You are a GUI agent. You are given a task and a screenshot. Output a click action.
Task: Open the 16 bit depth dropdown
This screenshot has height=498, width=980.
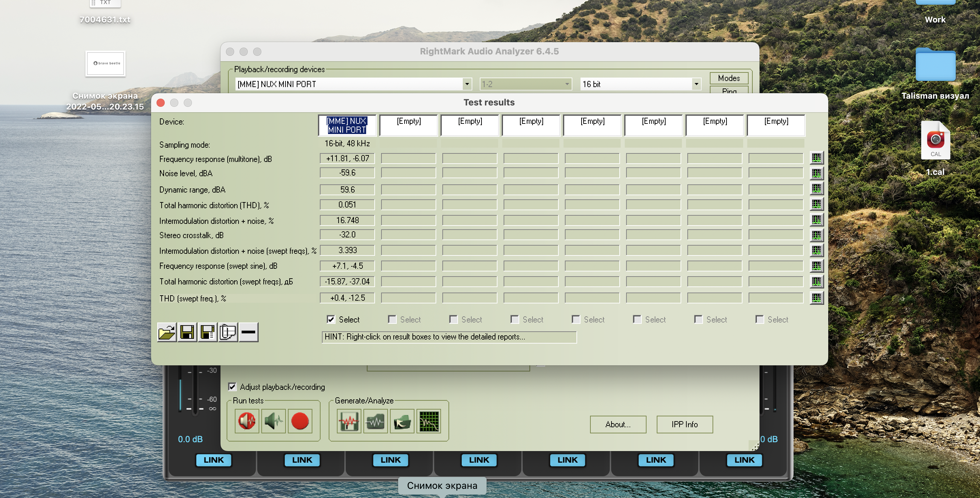click(x=696, y=84)
